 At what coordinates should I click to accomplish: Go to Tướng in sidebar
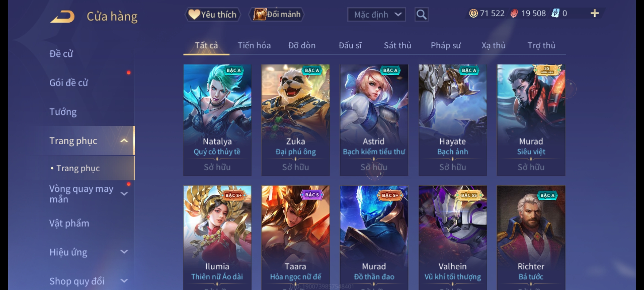[63, 112]
